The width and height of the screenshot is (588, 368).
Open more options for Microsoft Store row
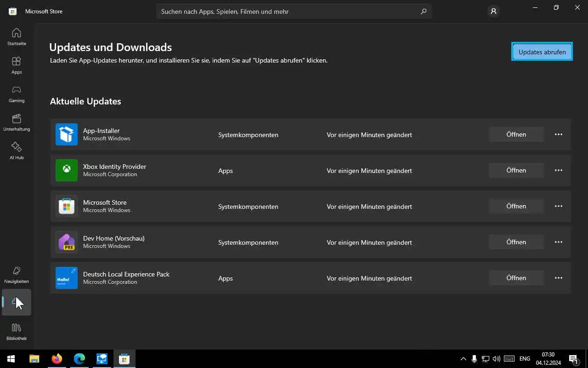tap(559, 206)
